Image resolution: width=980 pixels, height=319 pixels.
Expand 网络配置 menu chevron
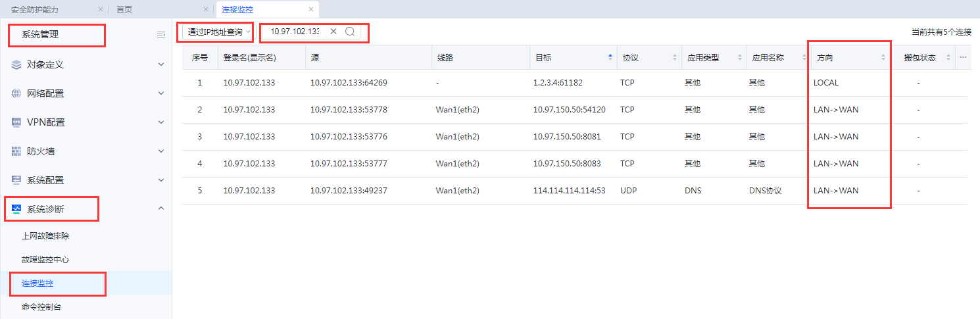161,93
